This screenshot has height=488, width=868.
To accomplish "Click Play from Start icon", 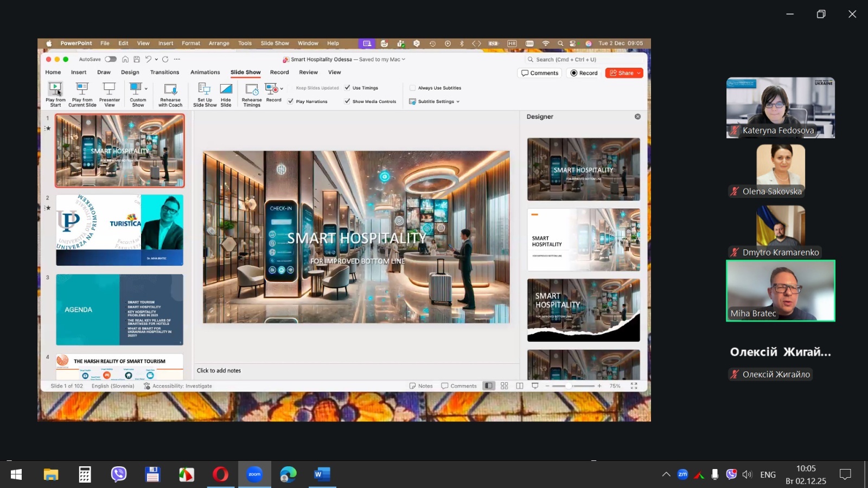I will (55, 89).
